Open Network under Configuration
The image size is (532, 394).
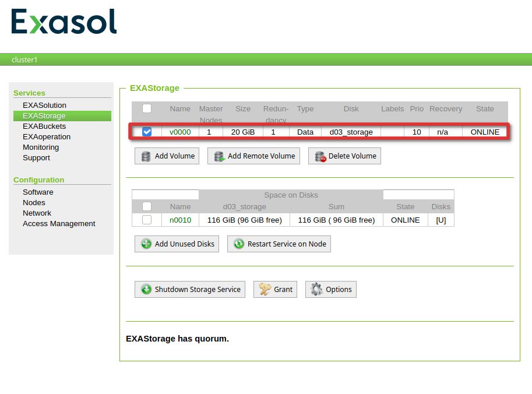point(37,213)
